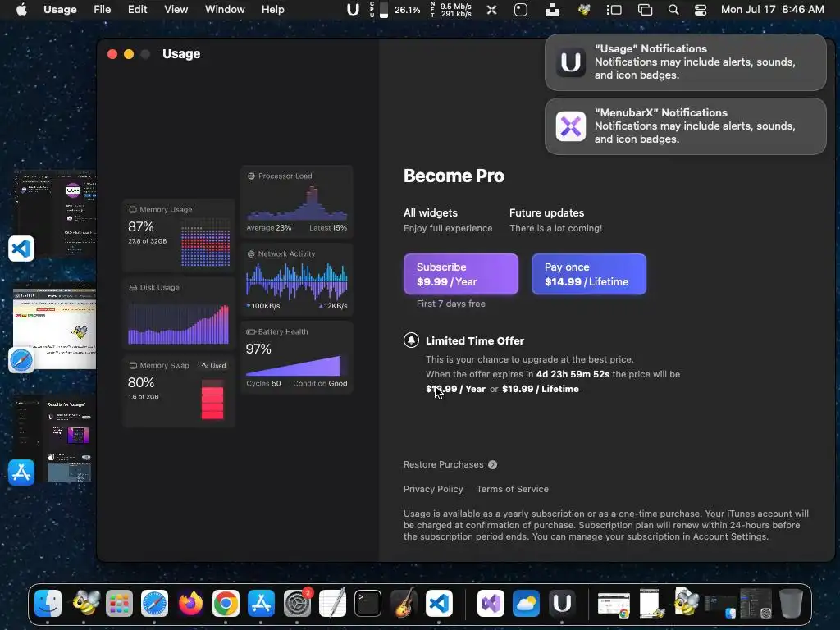Open GarageBand guitar icon in the Dock

[x=404, y=603]
